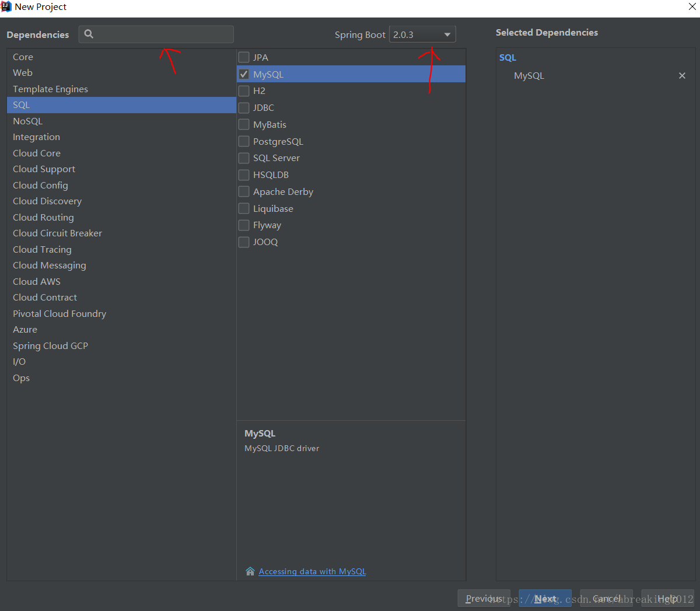Open the Integration category
The image size is (700, 611).
click(x=121, y=137)
